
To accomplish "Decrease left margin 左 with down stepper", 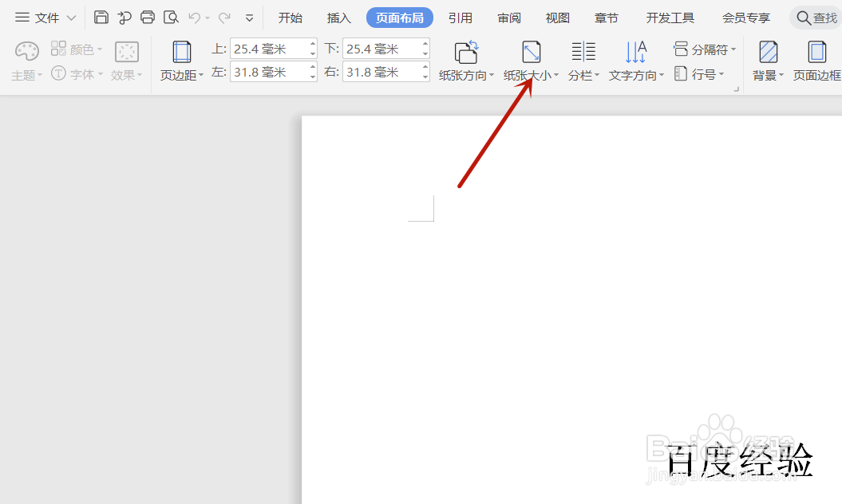I will (x=313, y=77).
